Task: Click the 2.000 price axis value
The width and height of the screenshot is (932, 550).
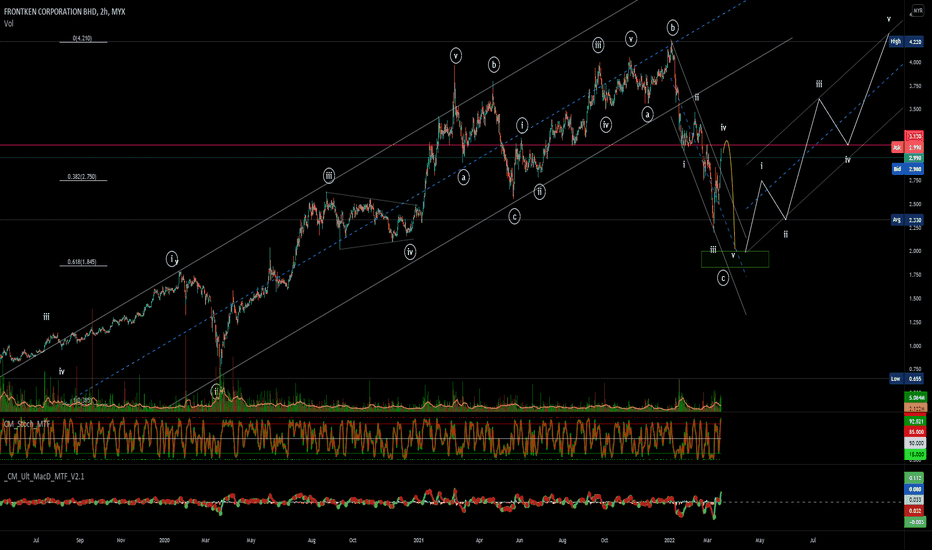Action: [915, 251]
